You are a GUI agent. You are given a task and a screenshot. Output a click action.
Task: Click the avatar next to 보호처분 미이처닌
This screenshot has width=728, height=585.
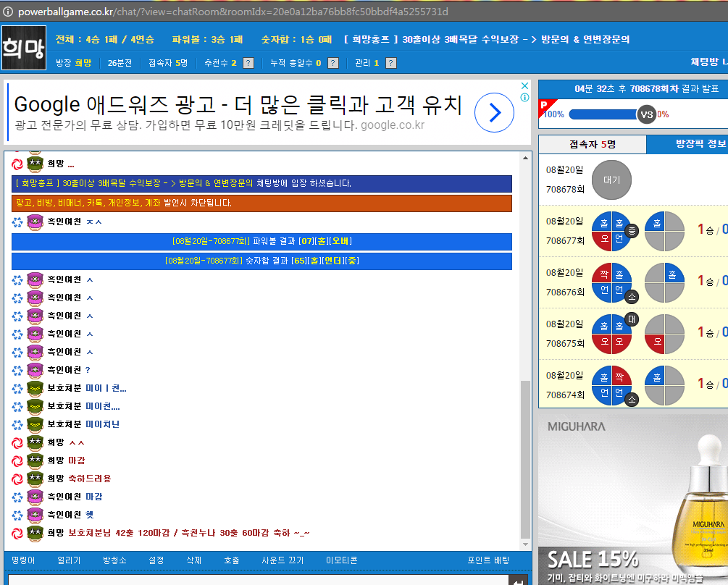click(35, 424)
